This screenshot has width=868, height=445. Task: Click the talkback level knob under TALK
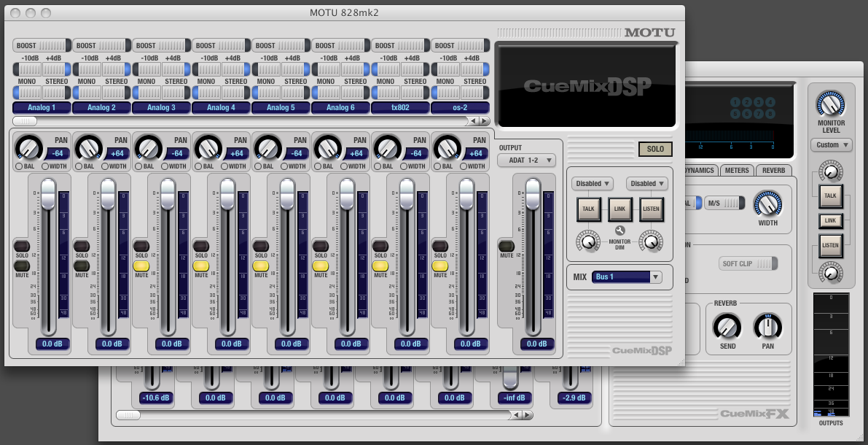(x=588, y=241)
